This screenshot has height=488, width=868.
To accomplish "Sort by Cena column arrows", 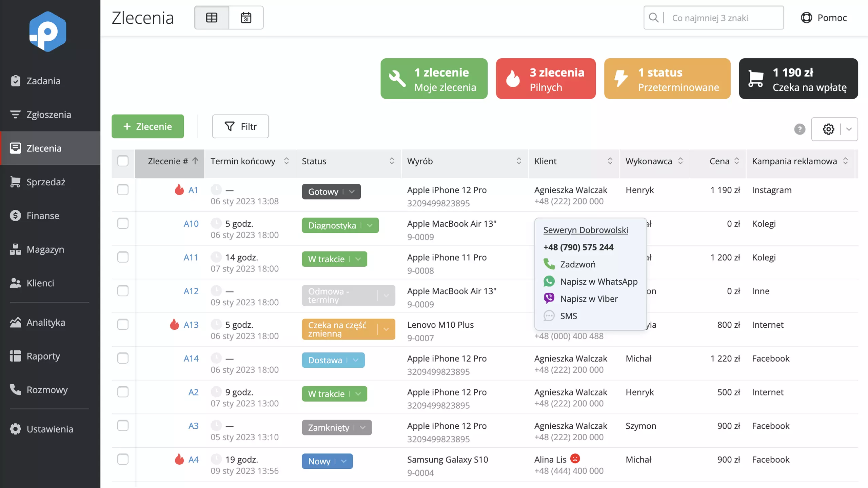I will [736, 161].
